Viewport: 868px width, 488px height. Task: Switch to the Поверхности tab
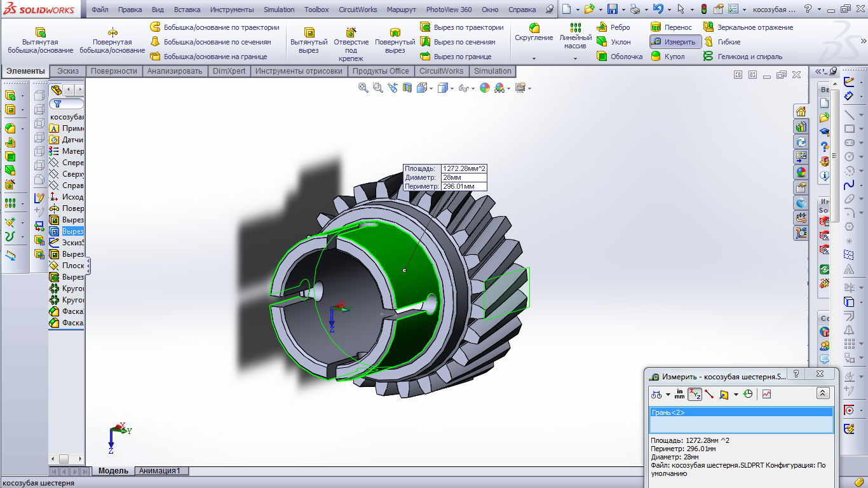coord(114,71)
